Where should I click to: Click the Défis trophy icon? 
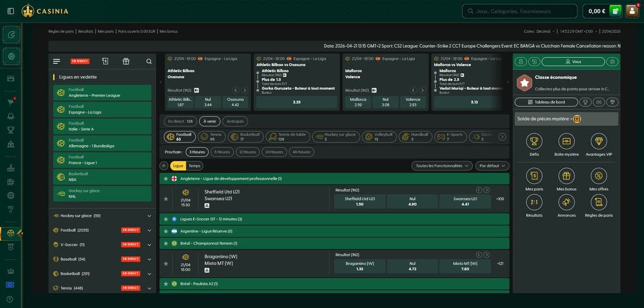click(x=534, y=141)
